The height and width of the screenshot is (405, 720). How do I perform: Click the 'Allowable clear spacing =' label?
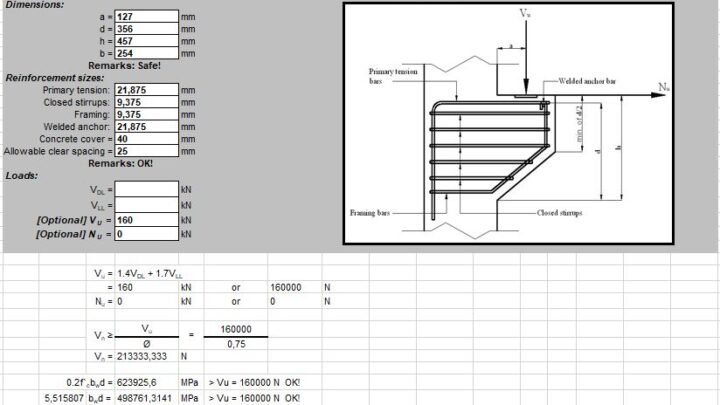point(58,151)
